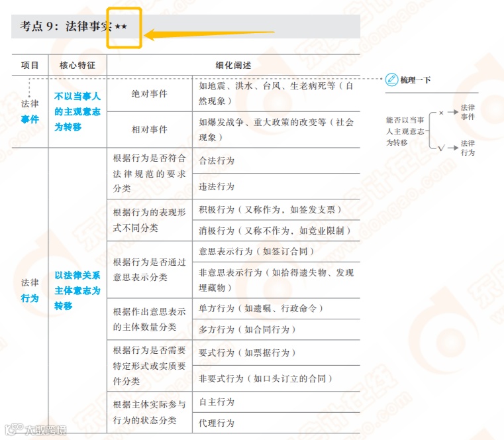Click the 细化阐述 column header
This screenshot has width=504, height=440.
pyautogui.click(x=233, y=66)
